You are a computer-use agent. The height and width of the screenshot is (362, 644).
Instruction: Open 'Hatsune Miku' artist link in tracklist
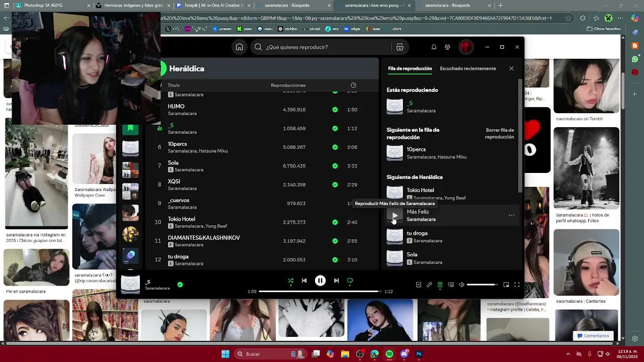pyautogui.click(x=213, y=151)
